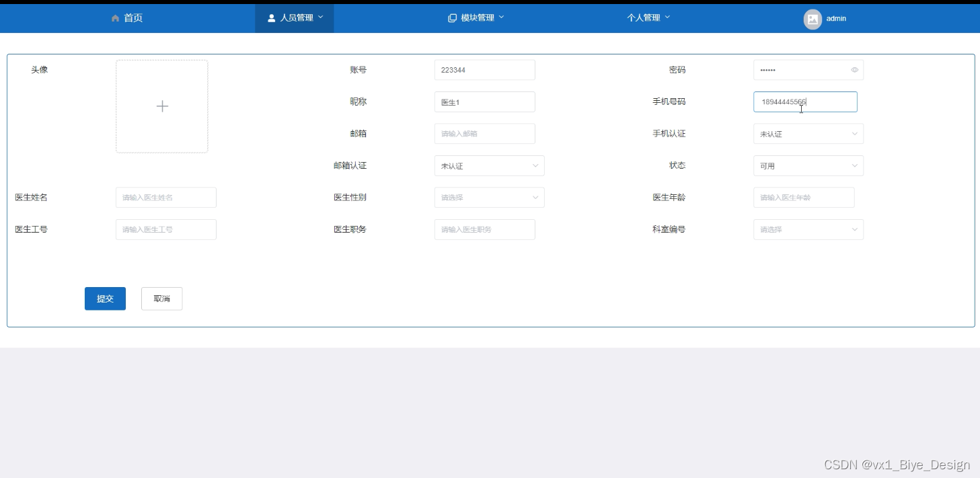
Task: Click the 手机号码 label text
Action: [x=669, y=102]
